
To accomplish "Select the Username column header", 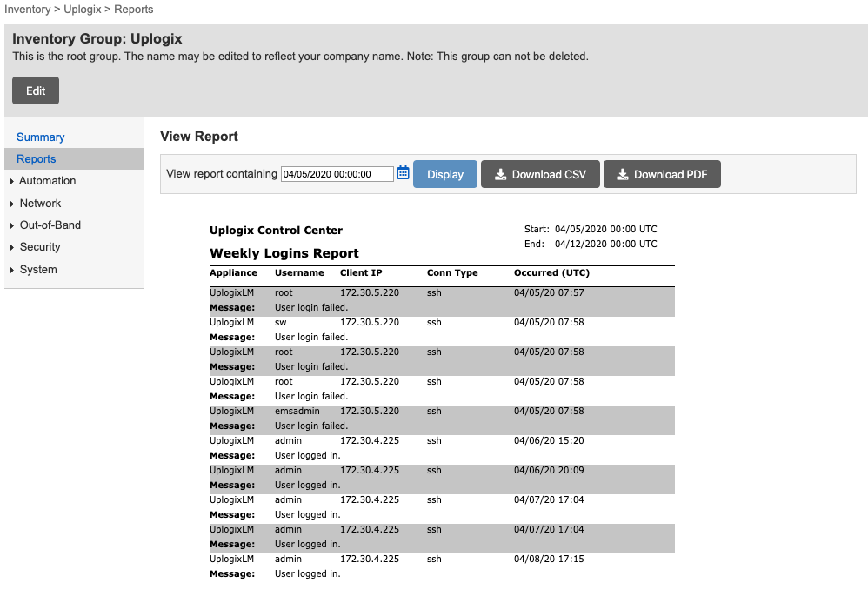I will point(299,272).
